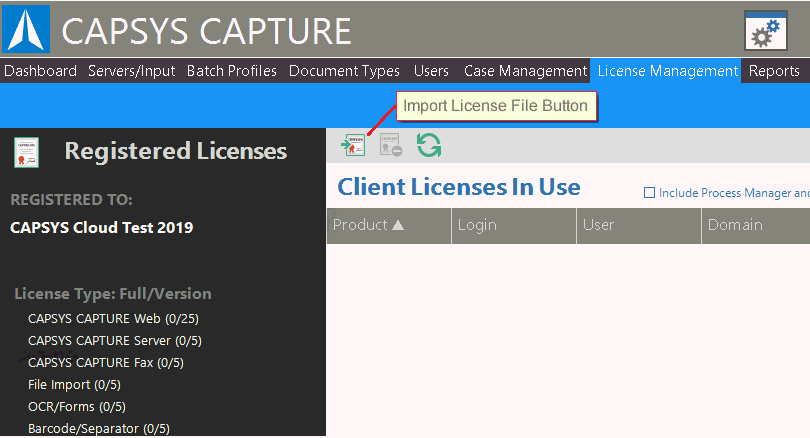
Task: Select the Users tab
Action: pos(431,71)
